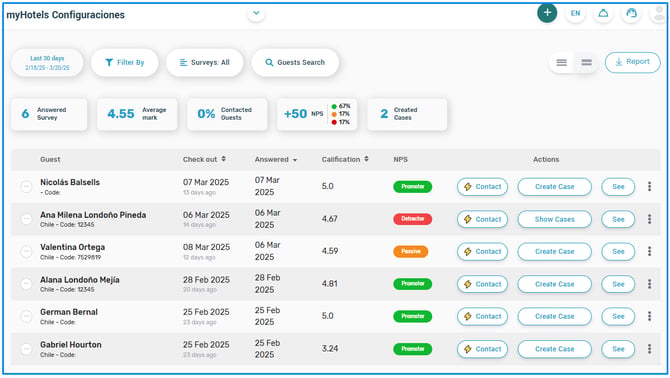Viewport: 670px width, 378px height.
Task: See the Ana Milena Londoño Pineda survey
Action: [618, 219]
